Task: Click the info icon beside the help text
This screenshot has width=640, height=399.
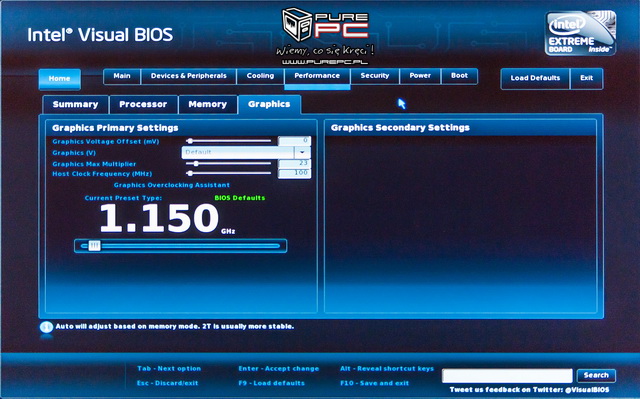Action: coord(46,327)
